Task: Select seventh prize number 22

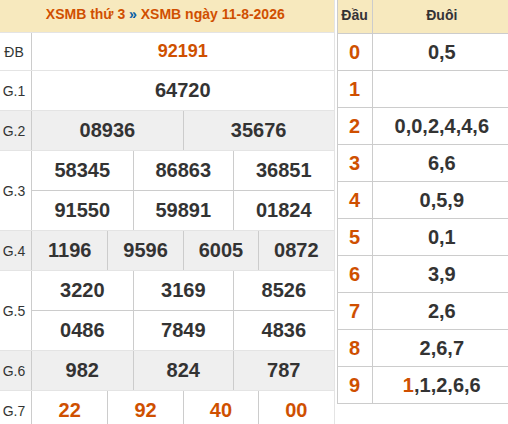Action: pyautogui.click(x=69, y=410)
